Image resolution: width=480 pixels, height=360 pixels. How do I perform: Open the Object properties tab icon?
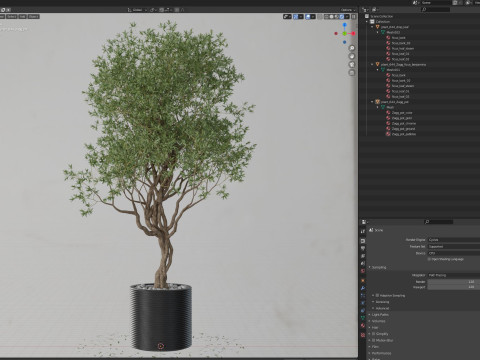tap(363, 281)
